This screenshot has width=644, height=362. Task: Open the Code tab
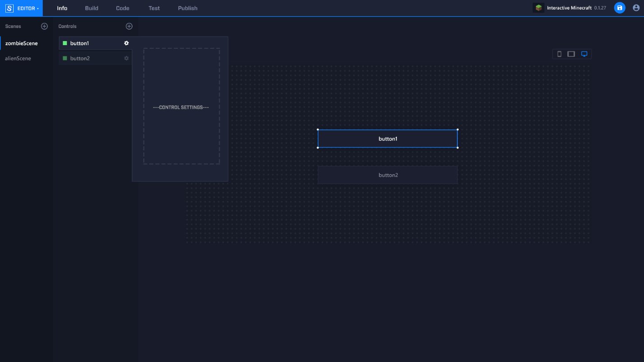pos(122,8)
